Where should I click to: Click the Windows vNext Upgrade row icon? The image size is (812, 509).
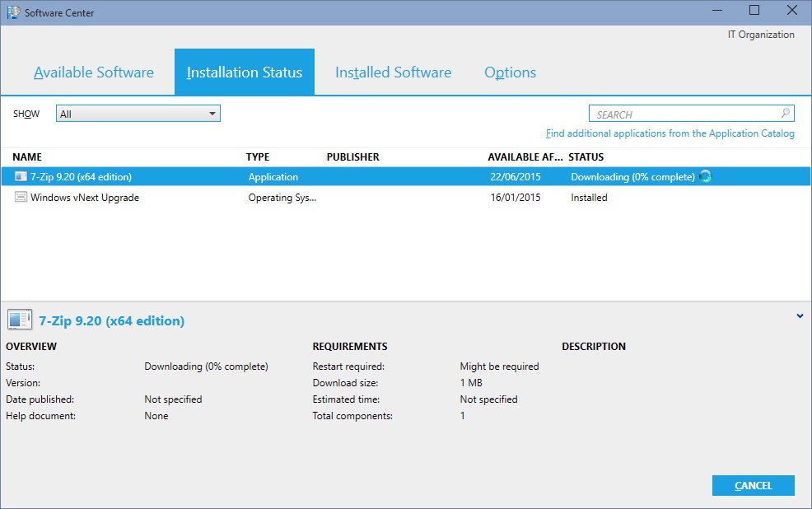[x=21, y=198]
